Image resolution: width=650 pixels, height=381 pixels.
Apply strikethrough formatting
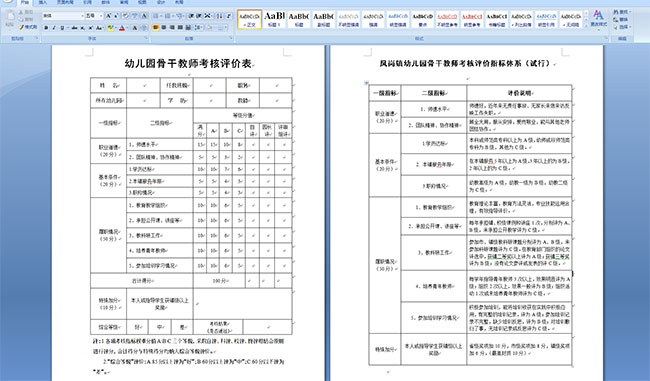(x=74, y=28)
